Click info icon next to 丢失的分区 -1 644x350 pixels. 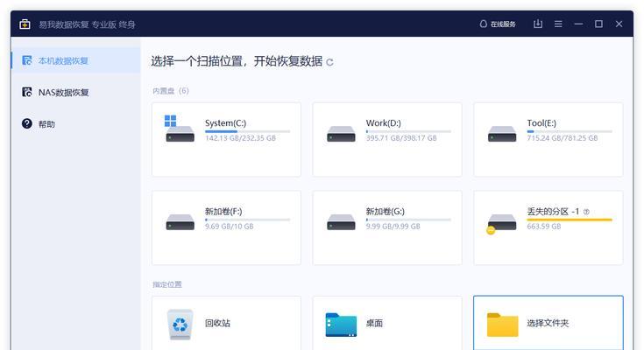[586, 212]
